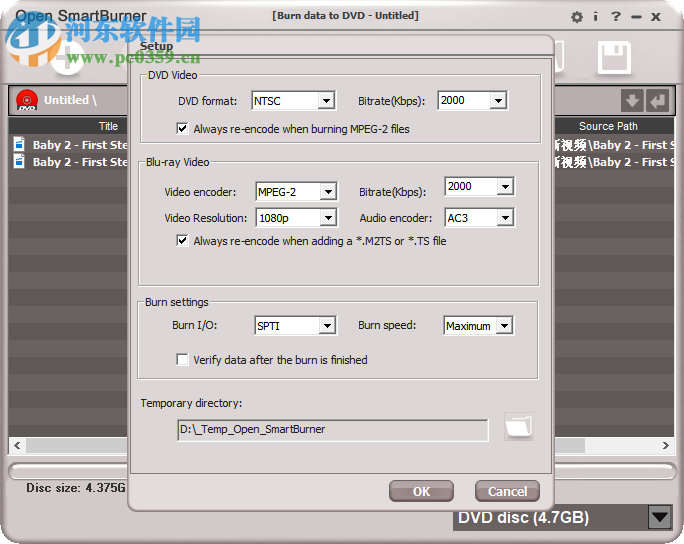
Task: Click the browse folder icon for temporary directory
Action: (x=519, y=426)
